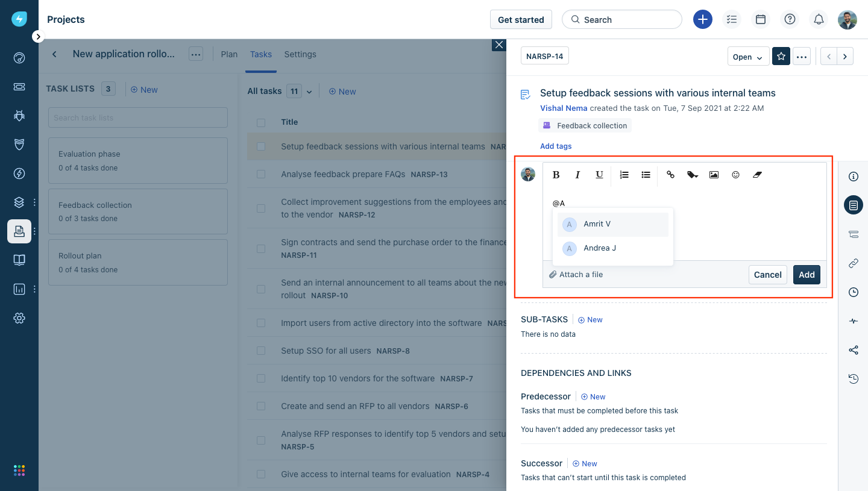Image resolution: width=868 pixels, height=491 pixels.
Task: Open the project ellipsis menu next to title
Action: click(x=196, y=54)
